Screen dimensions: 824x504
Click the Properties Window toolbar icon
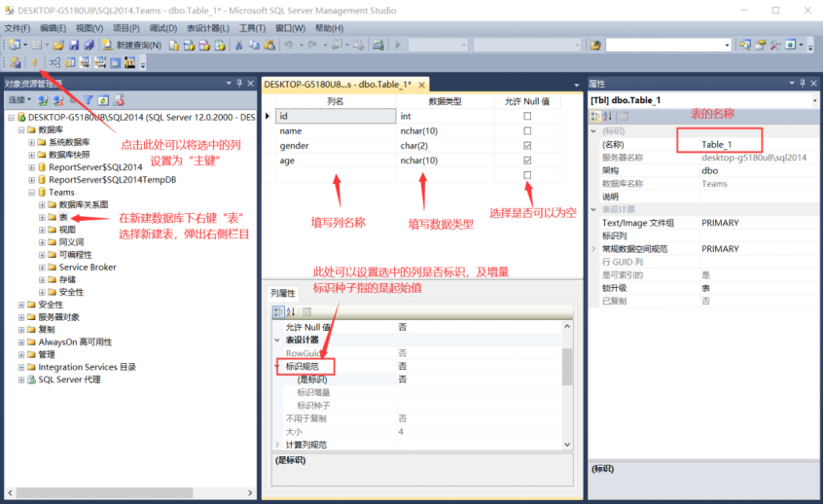coord(760,45)
